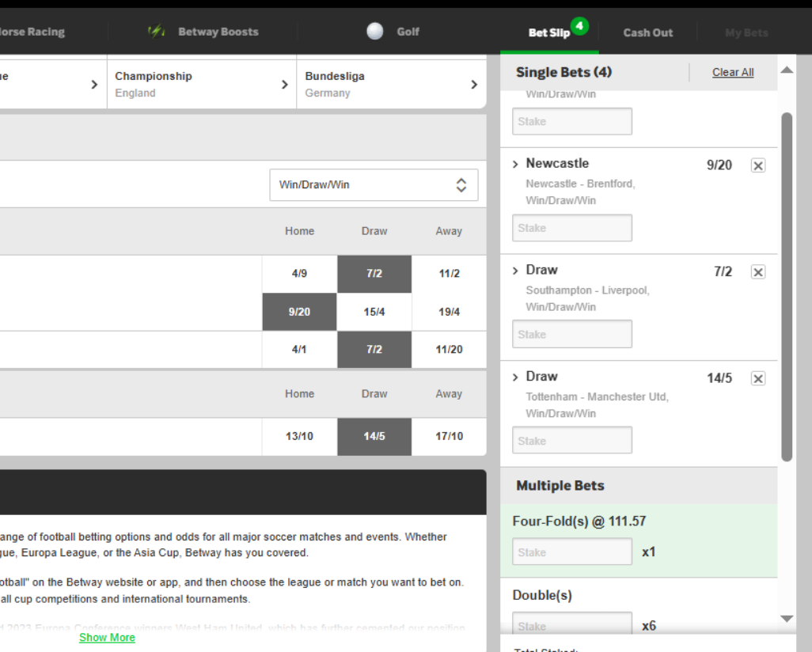
Task: Click stake field for Tottenham - Manchester Utd draw
Action: (x=572, y=440)
